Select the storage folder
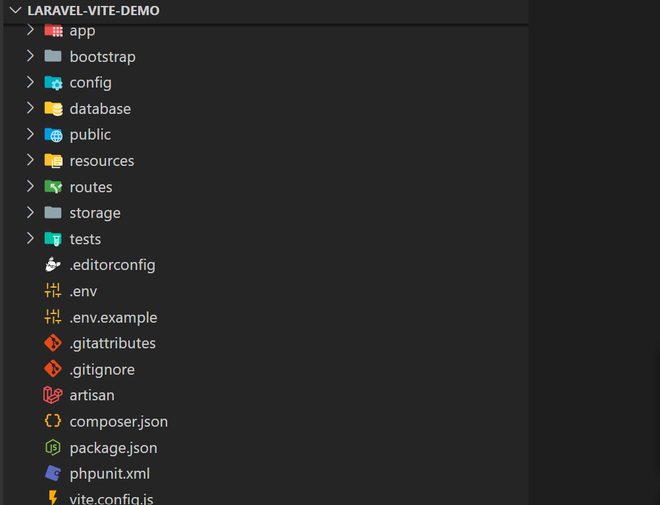Viewport: 660px width, 505px height. pyautogui.click(x=95, y=213)
